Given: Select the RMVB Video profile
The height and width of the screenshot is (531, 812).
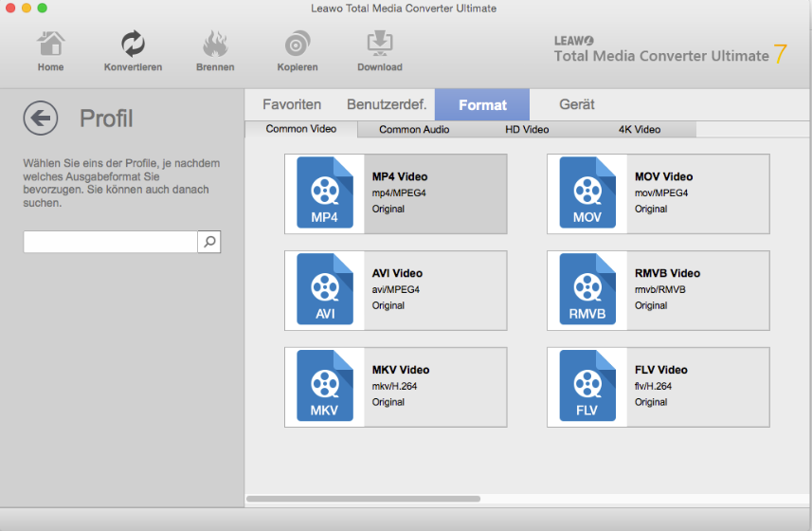Looking at the screenshot, I should pos(658,290).
